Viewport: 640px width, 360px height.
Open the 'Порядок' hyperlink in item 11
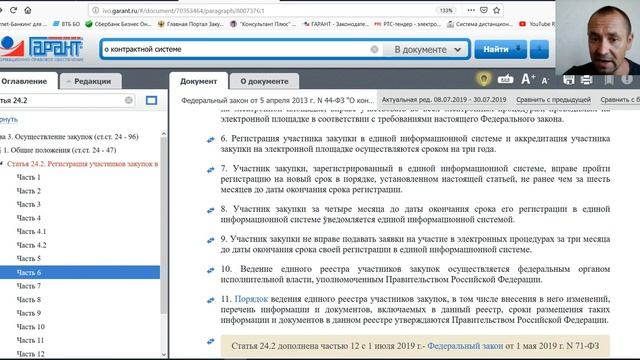click(251, 299)
